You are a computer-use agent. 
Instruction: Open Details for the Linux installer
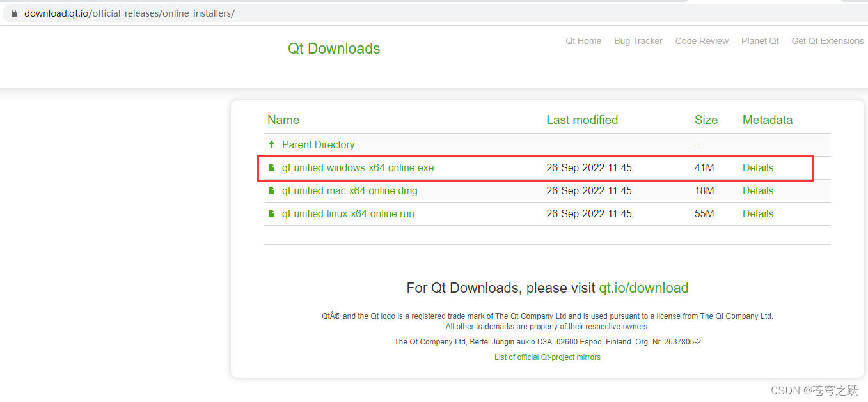(757, 213)
